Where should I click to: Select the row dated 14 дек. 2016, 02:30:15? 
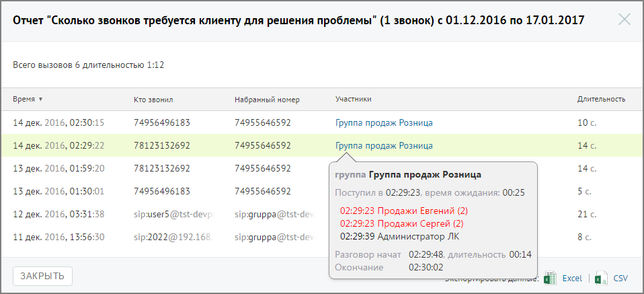(322, 122)
